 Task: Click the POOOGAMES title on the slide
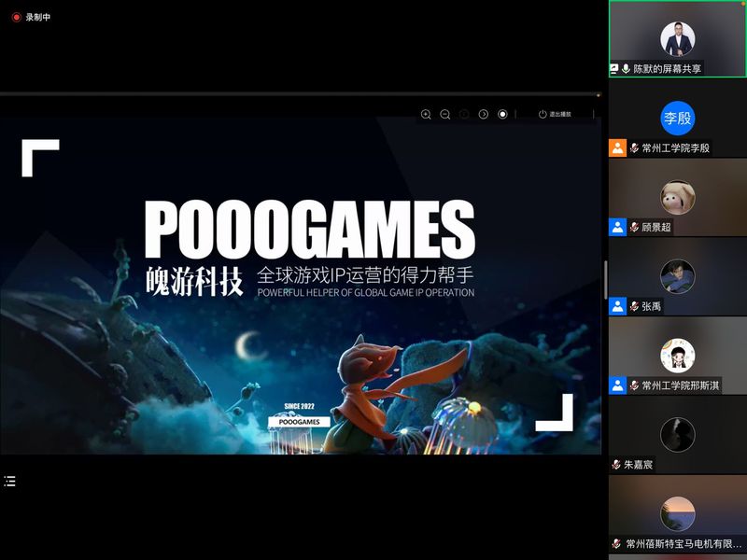click(309, 231)
